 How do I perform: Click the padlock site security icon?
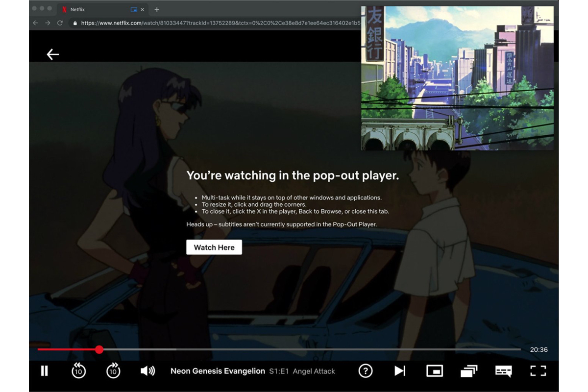75,23
